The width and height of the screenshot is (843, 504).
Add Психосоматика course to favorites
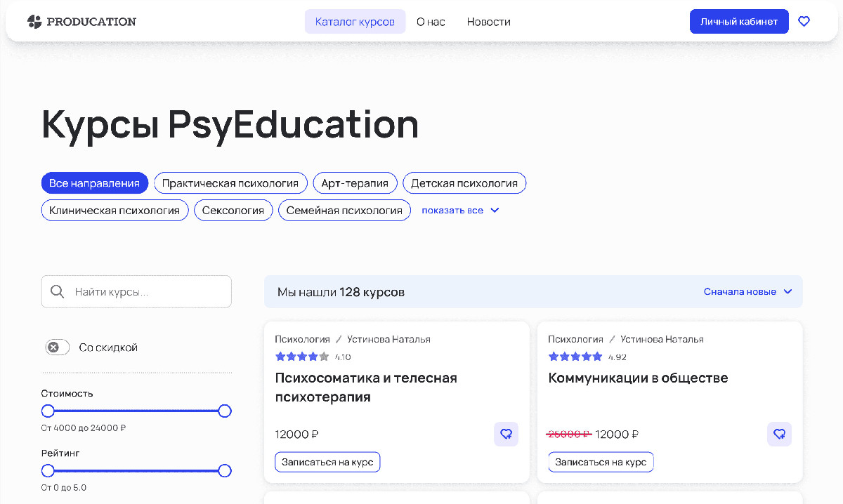[x=506, y=434]
